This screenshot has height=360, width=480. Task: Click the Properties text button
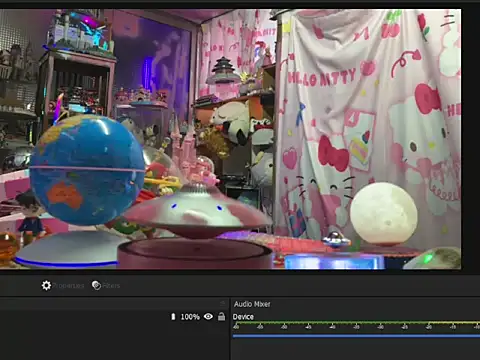point(68,286)
